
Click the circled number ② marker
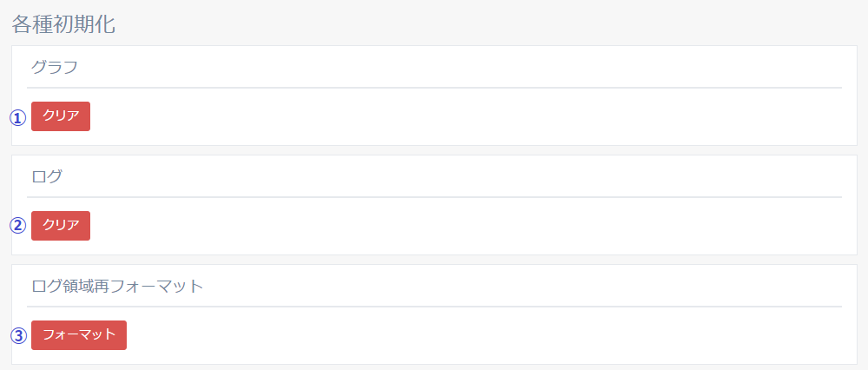pyautogui.click(x=18, y=226)
